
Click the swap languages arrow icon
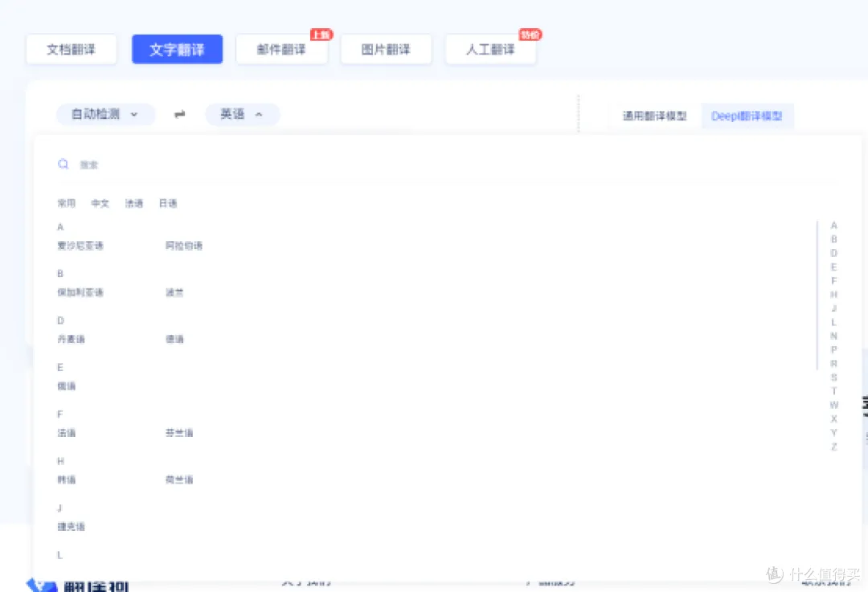pyautogui.click(x=178, y=114)
